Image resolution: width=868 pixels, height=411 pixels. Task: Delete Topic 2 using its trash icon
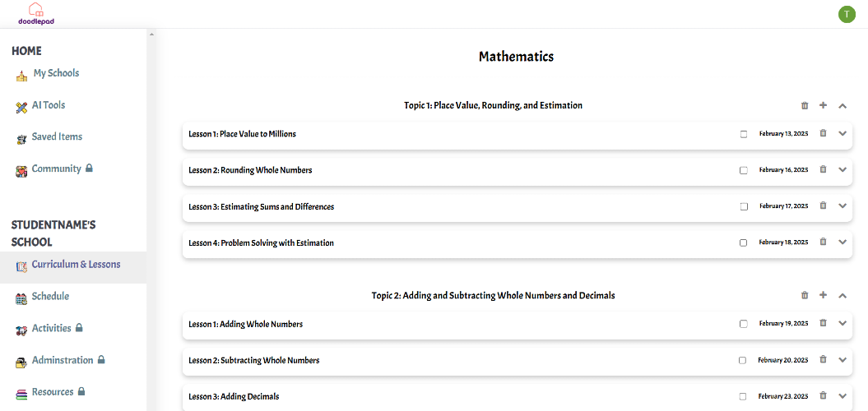[x=805, y=295]
